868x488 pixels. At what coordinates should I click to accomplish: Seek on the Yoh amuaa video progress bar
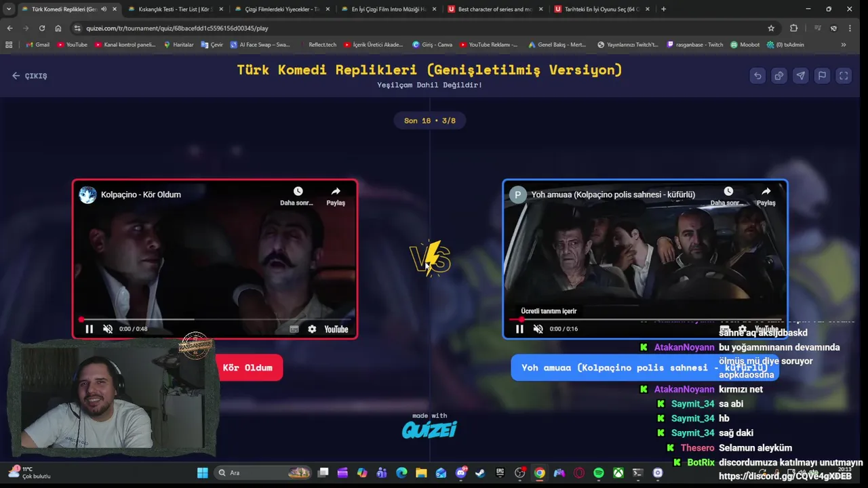coord(645,319)
